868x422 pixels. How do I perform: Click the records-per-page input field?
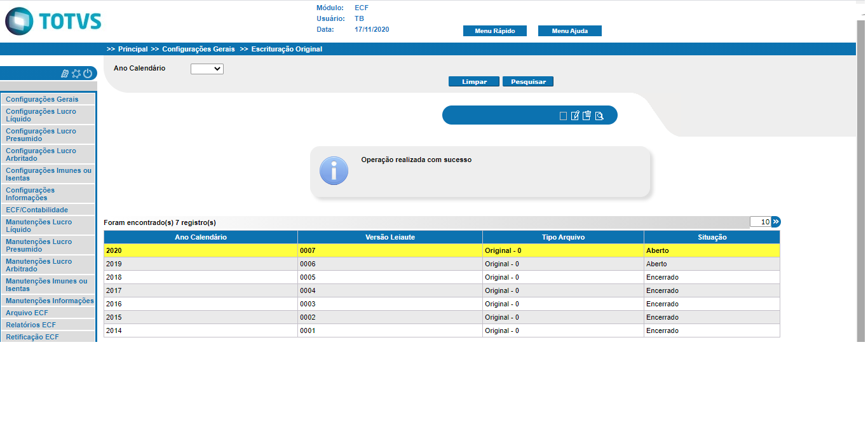click(x=760, y=222)
